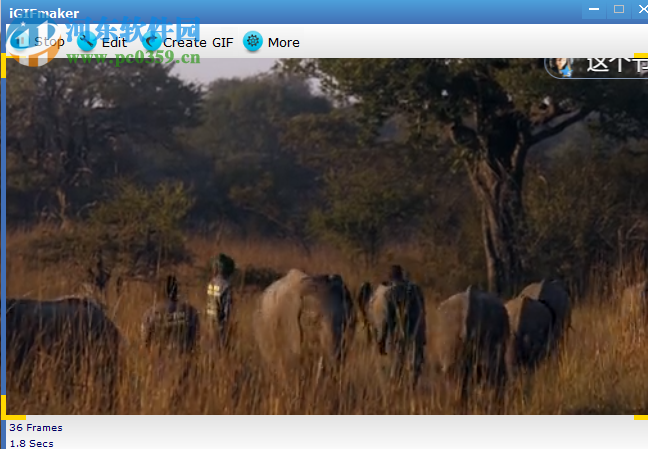
Task: Minimize the iGIFmaker window
Action: (x=594, y=9)
